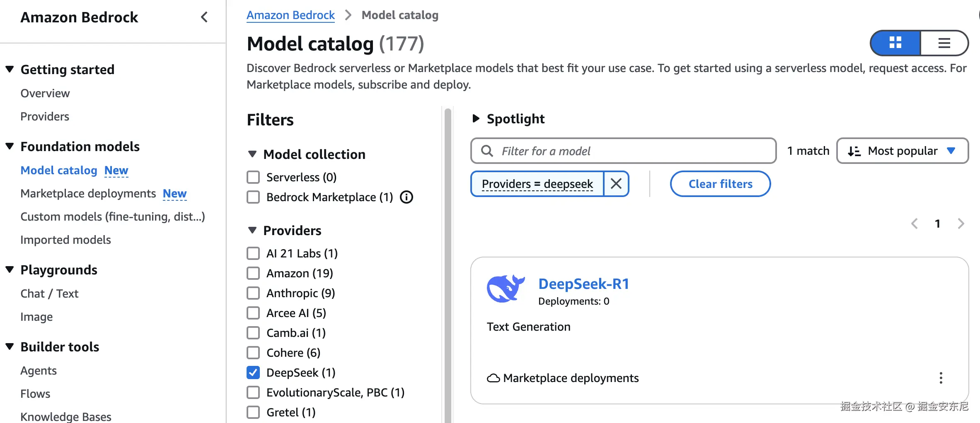Click the DeepSeek whale logo
Viewport: 980px width, 423px height.
[x=505, y=288]
